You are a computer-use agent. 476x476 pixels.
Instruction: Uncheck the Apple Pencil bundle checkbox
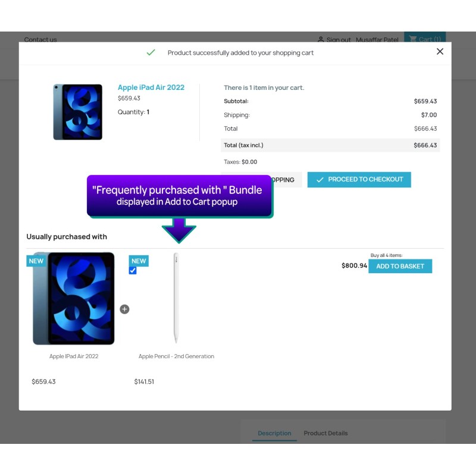pyautogui.click(x=133, y=271)
